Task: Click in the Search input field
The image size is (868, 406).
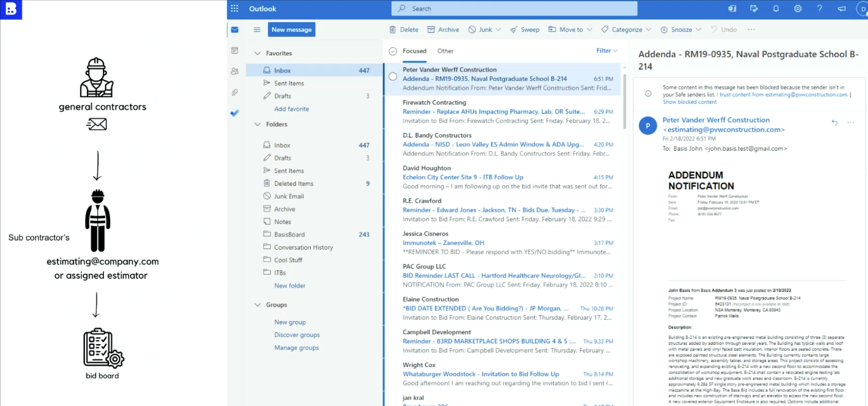Action: tap(514, 9)
